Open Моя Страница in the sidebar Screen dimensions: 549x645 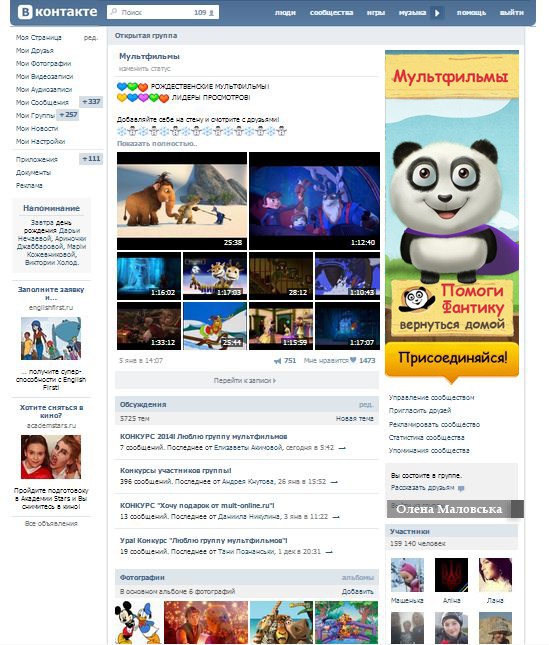[39, 37]
